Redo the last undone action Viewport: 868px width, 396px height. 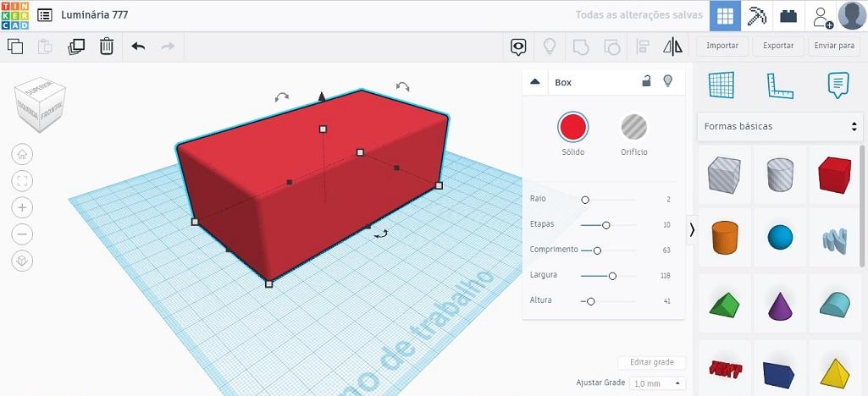click(168, 47)
